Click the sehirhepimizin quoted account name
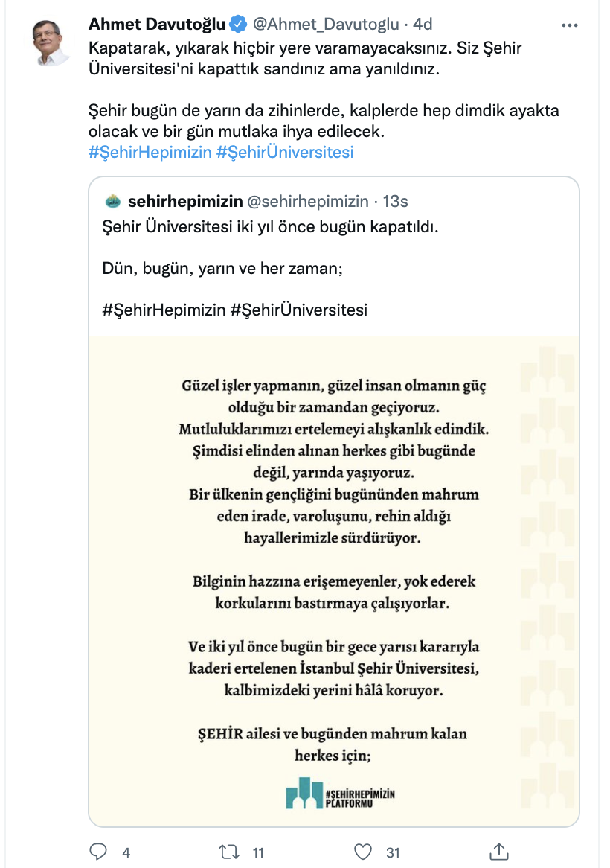 pyautogui.click(x=185, y=202)
